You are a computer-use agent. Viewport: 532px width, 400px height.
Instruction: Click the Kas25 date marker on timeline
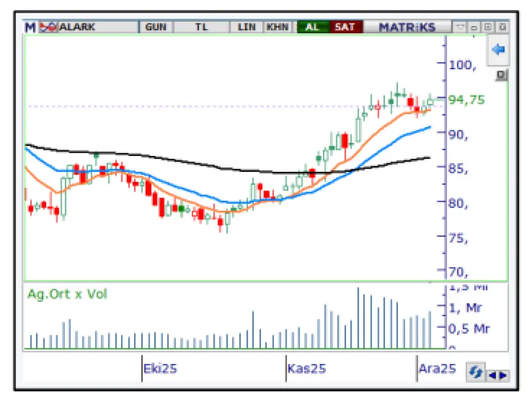click(307, 368)
